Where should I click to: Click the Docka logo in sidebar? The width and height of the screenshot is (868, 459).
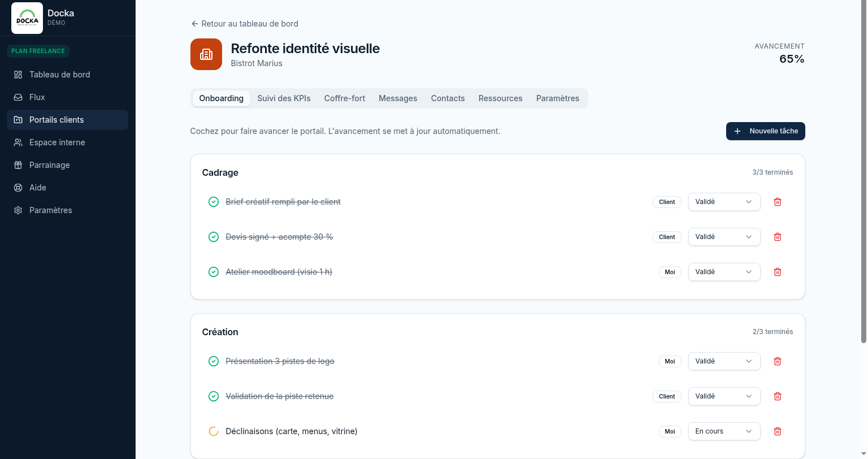click(x=27, y=18)
